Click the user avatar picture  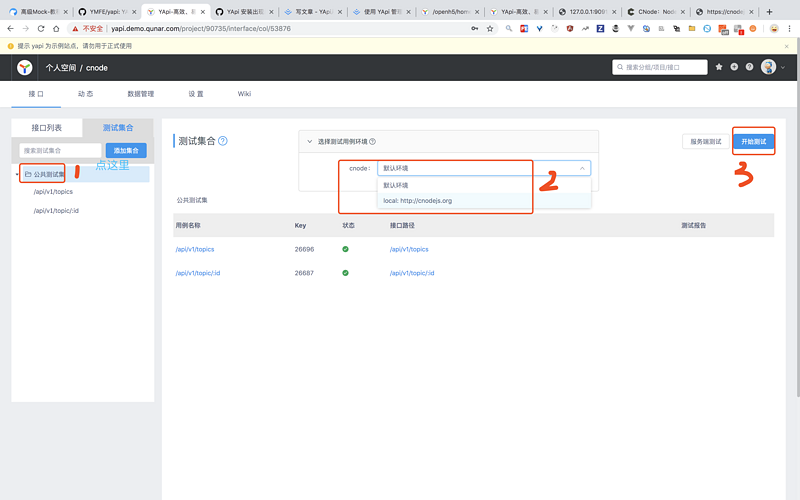point(768,67)
